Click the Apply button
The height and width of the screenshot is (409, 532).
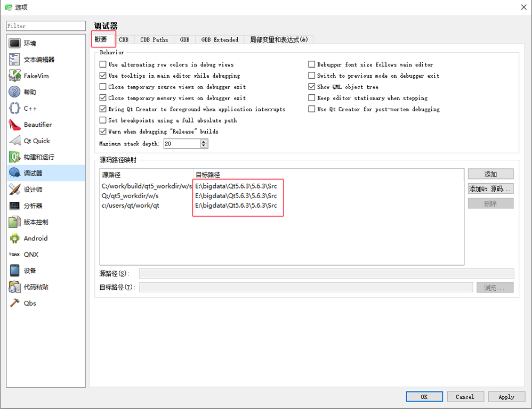click(x=506, y=397)
